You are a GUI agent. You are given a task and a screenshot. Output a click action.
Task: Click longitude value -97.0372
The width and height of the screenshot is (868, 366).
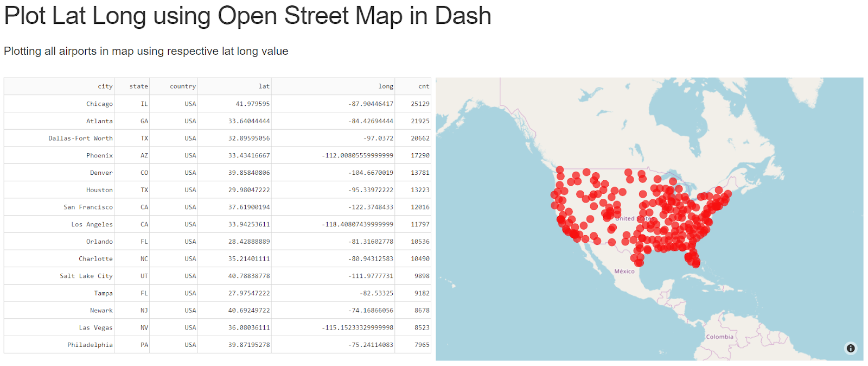[x=333, y=138]
